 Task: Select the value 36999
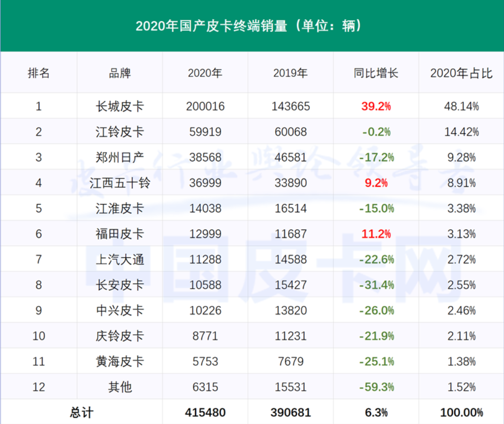click(x=205, y=183)
